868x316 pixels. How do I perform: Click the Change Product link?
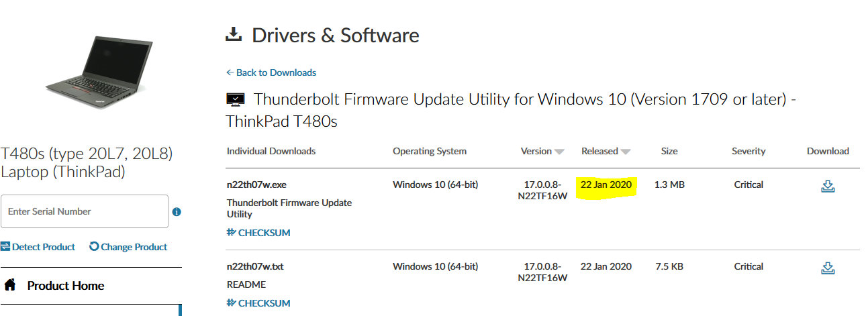pyautogui.click(x=134, y=247)
